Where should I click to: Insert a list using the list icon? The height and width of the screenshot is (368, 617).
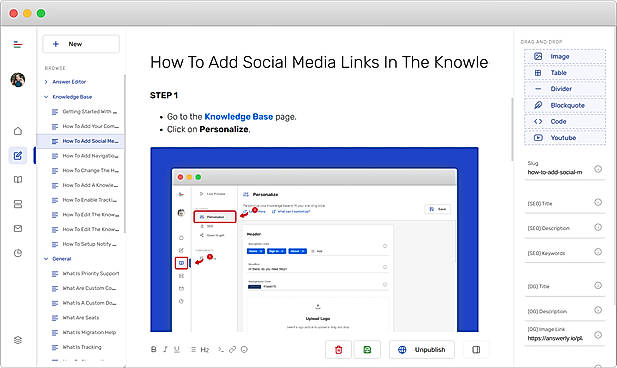coord(193,350)
